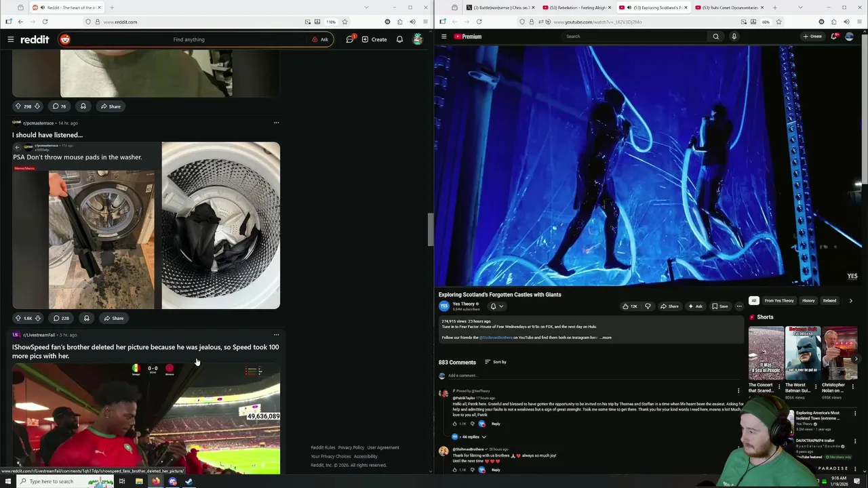
Task: Open r/pcmasterrace subreddit link
Action: [x=38, y=123]
